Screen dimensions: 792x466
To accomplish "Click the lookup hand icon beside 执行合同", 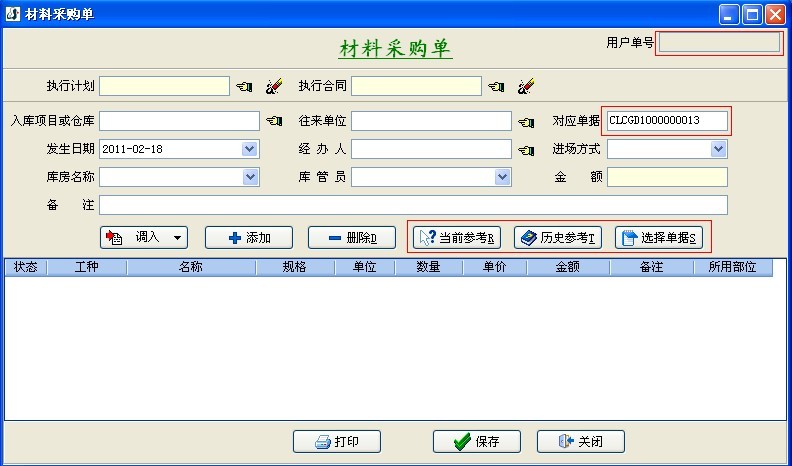I will (x=497, y=87).
